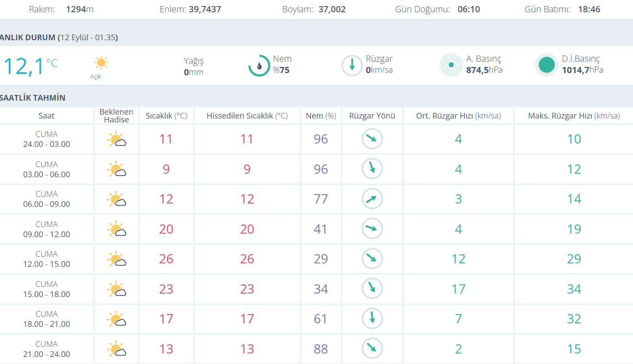Click wind direction arrow for 18.00 - 21.00
633x364 pixels.
[x=372, y=318]
